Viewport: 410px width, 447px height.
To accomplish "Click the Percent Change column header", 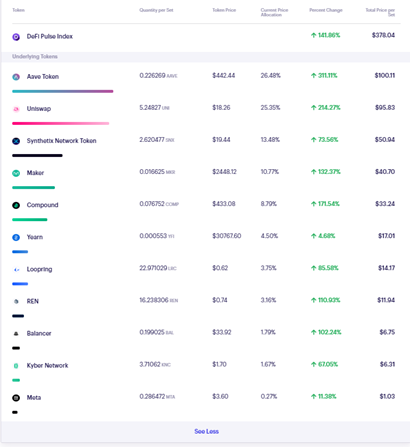I will click(x=326, y=10).
